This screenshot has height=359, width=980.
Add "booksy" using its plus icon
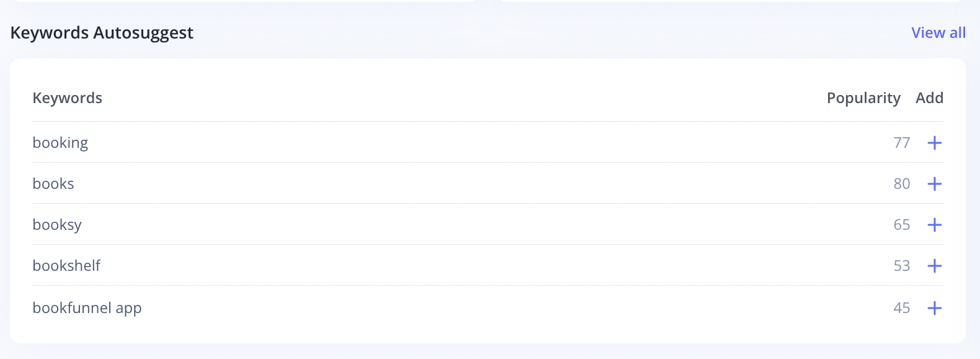pos(934,225)
